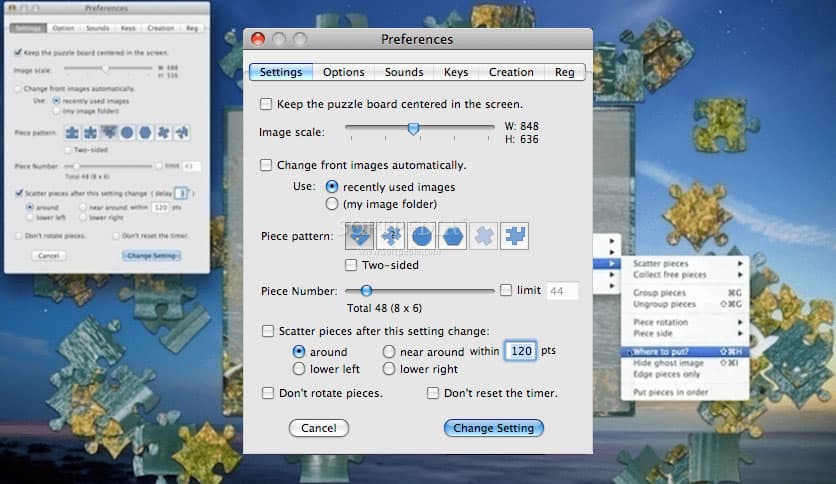Toggle the Two-sided checkbox in the large Preferences dialog
836x484 pixels.
pos(351,266)
